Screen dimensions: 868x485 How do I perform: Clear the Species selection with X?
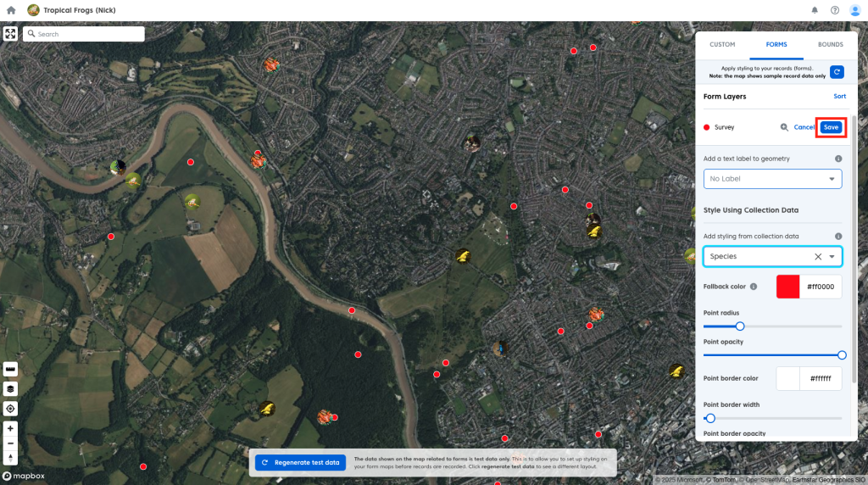(x=818, y=256)
